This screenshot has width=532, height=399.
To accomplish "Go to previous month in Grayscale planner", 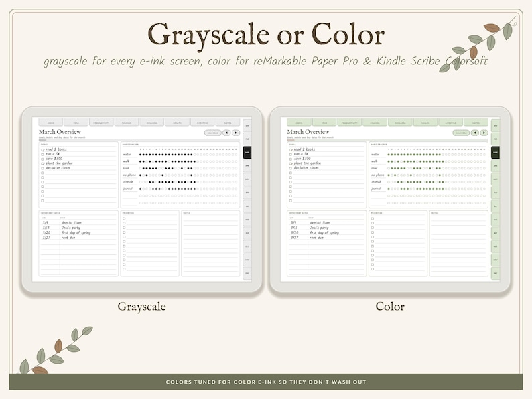I will point(226,133).
